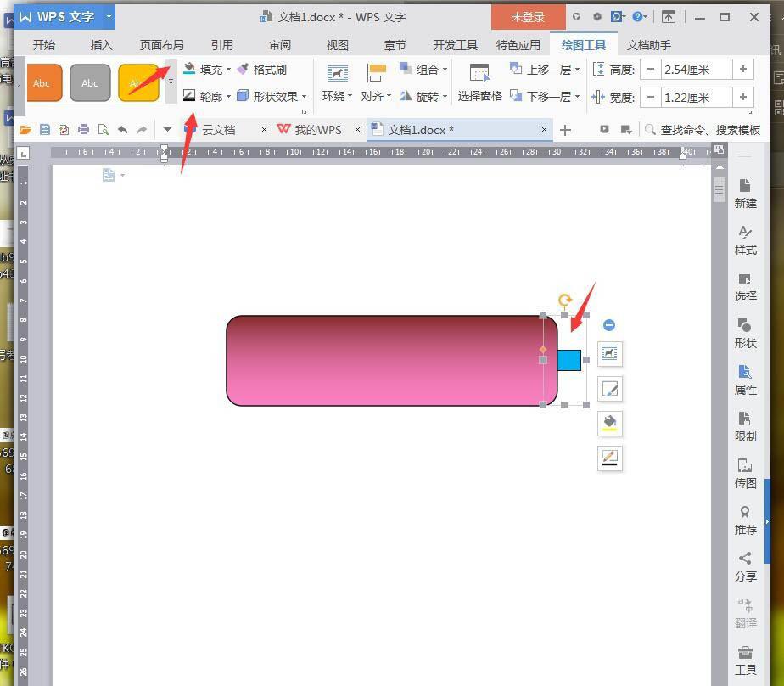Open the 对齐 align menu
Viewport: 784px width, 686px height.
click(376, 82)
